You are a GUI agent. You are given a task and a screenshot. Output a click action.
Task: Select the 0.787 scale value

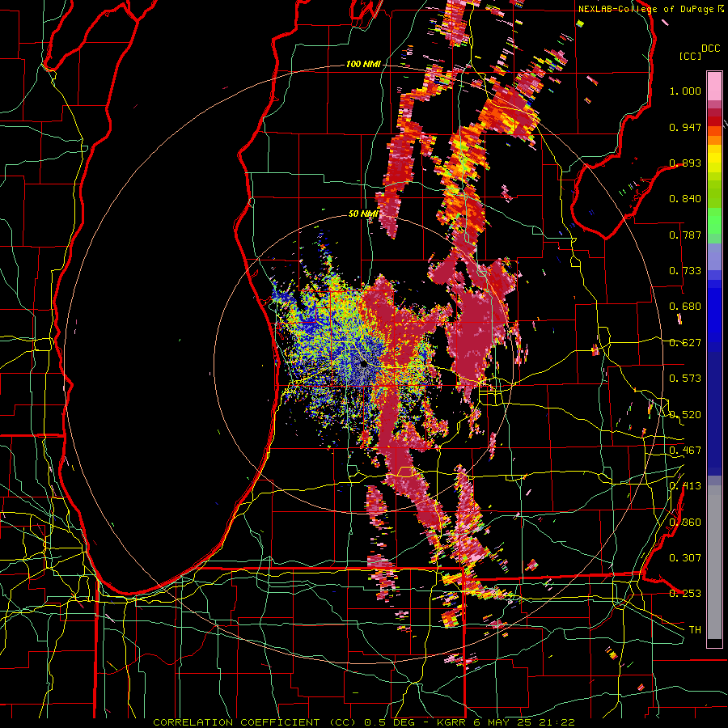pos(685,235)
